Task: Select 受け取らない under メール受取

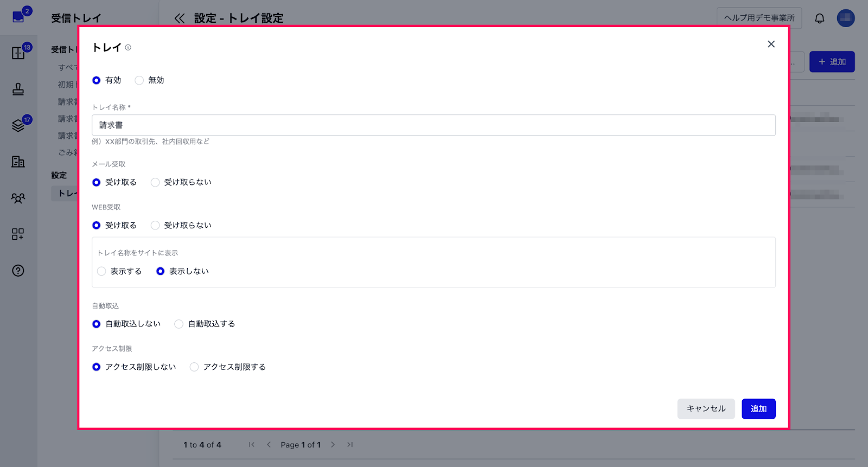Action: (155, 182)
